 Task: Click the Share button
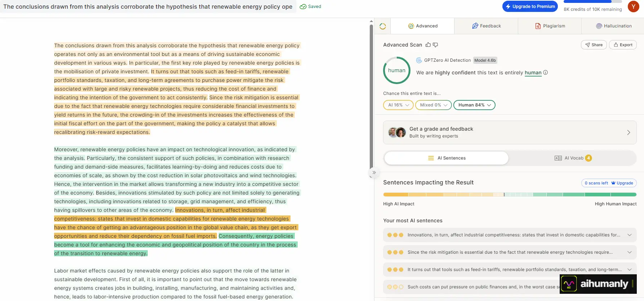coord(594,45)
